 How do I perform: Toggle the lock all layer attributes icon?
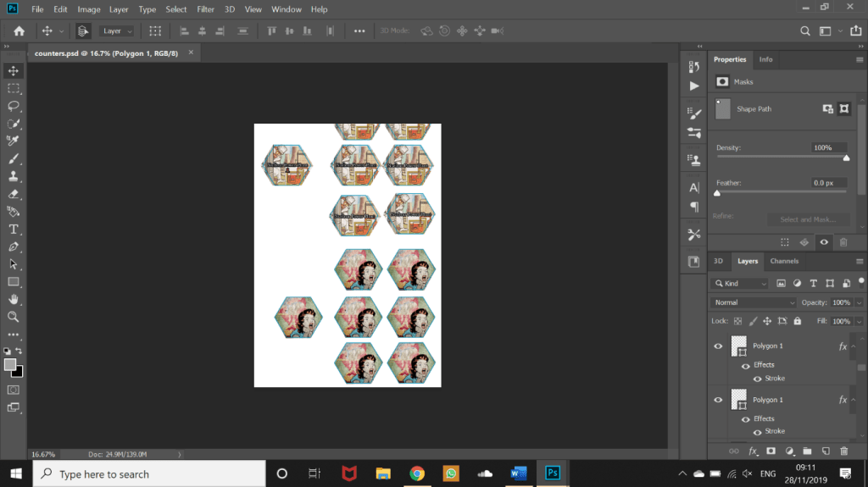click(797, 322)
